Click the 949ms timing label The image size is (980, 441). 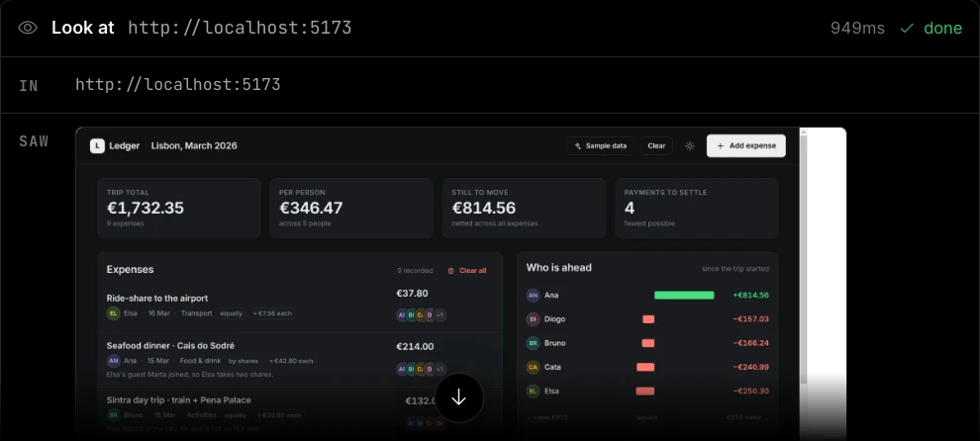(857, 28)
